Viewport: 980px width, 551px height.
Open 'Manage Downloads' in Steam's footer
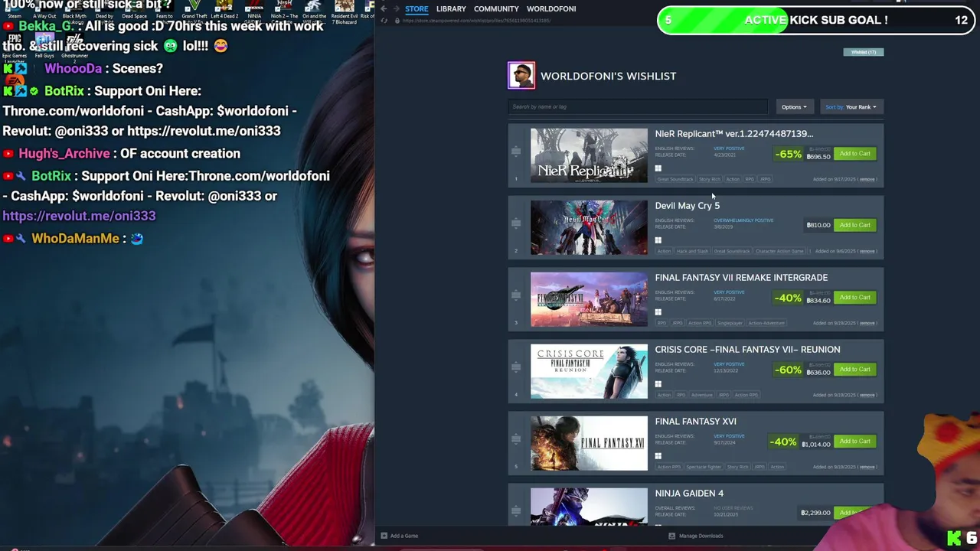point(696,536)
